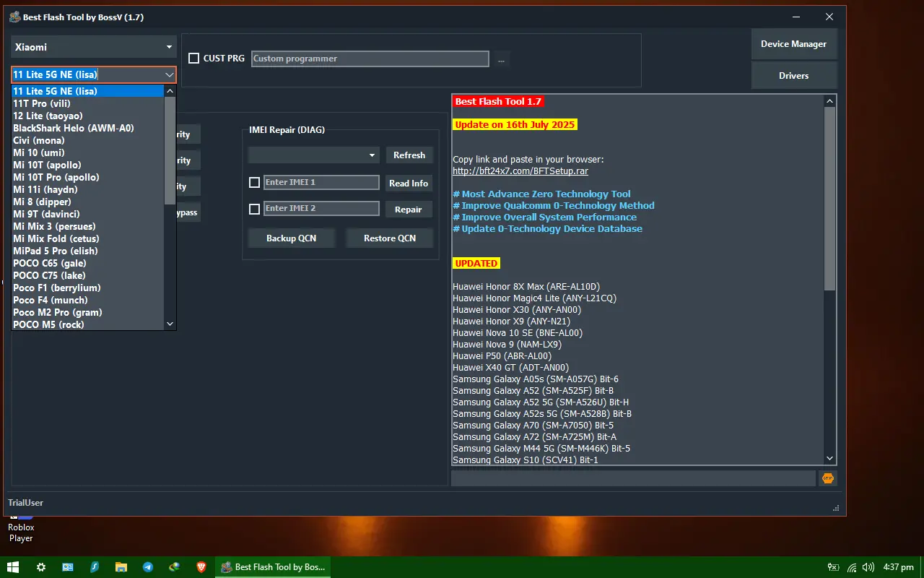Viewport: 924px width, 578px height.
Task: Open Brave browser from the taskbar
Action: pyautogui.click(x=201, y=567)
